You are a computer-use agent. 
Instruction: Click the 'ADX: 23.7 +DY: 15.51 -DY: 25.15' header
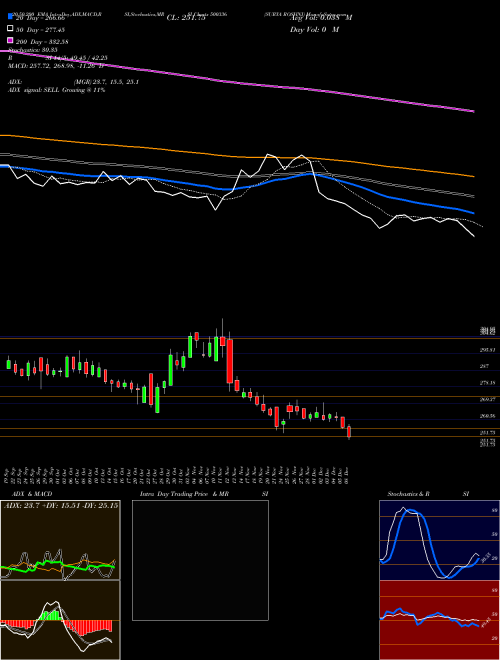(61, 505)
